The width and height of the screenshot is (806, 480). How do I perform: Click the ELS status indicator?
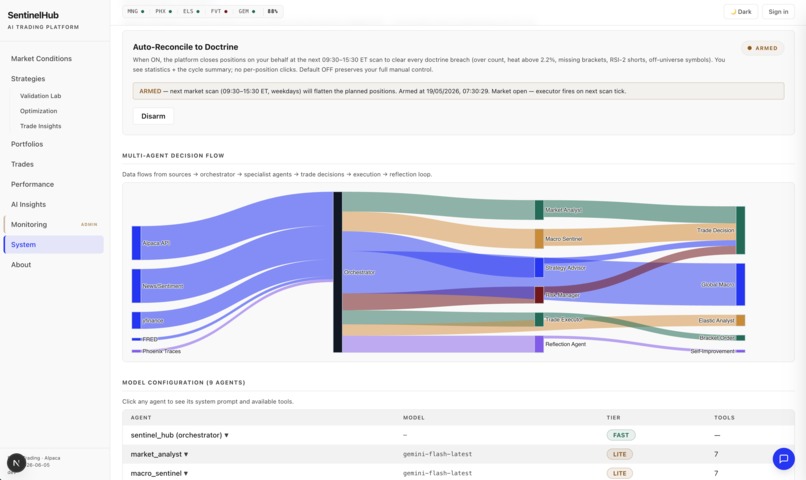191,11
